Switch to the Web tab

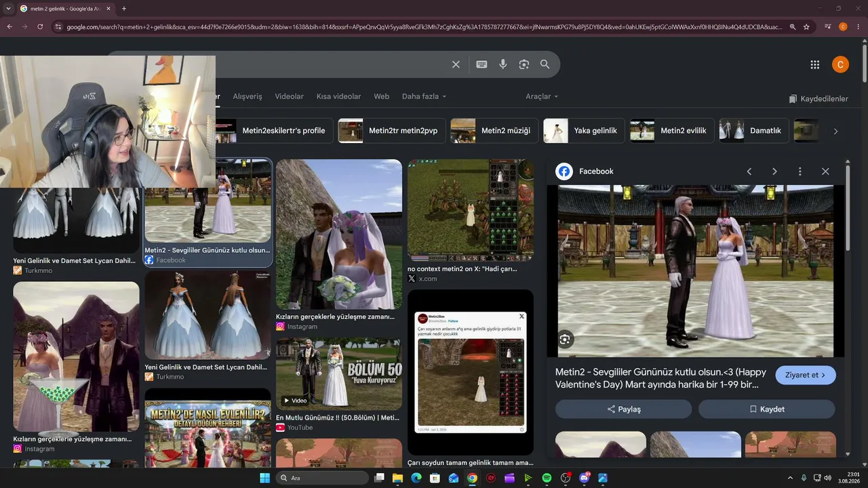(x=382, y=96)
